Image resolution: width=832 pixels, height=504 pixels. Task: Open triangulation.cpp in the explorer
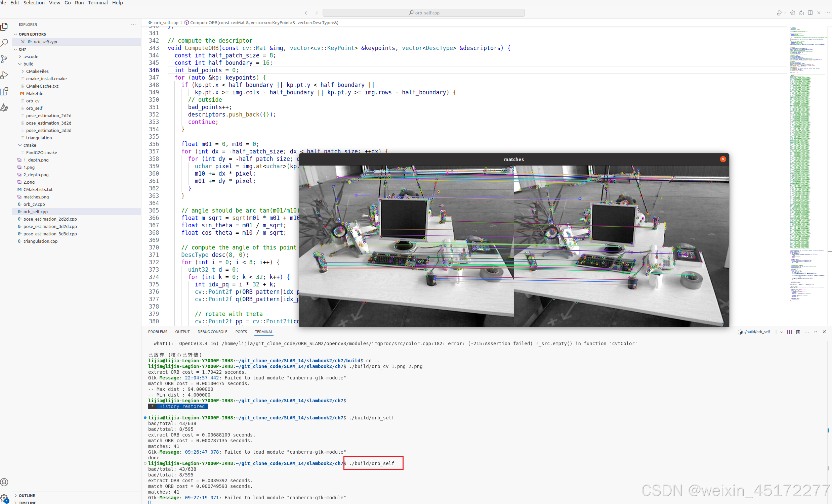40,241
